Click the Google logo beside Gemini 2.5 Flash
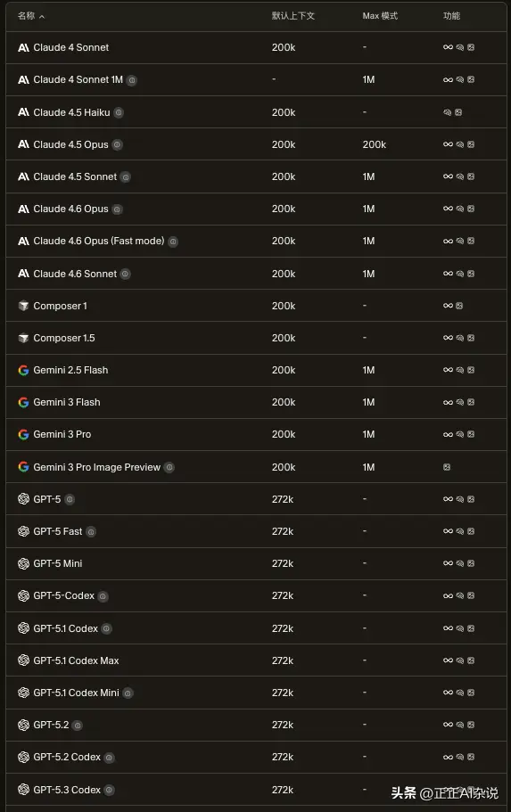 click(23, 370)
